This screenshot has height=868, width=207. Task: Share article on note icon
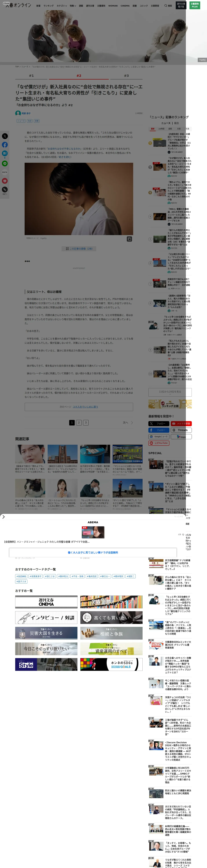[x=5, y=172]
